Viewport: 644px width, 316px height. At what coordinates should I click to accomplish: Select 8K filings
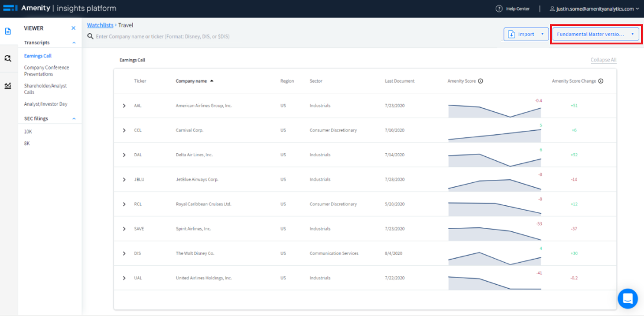(27, 143)
